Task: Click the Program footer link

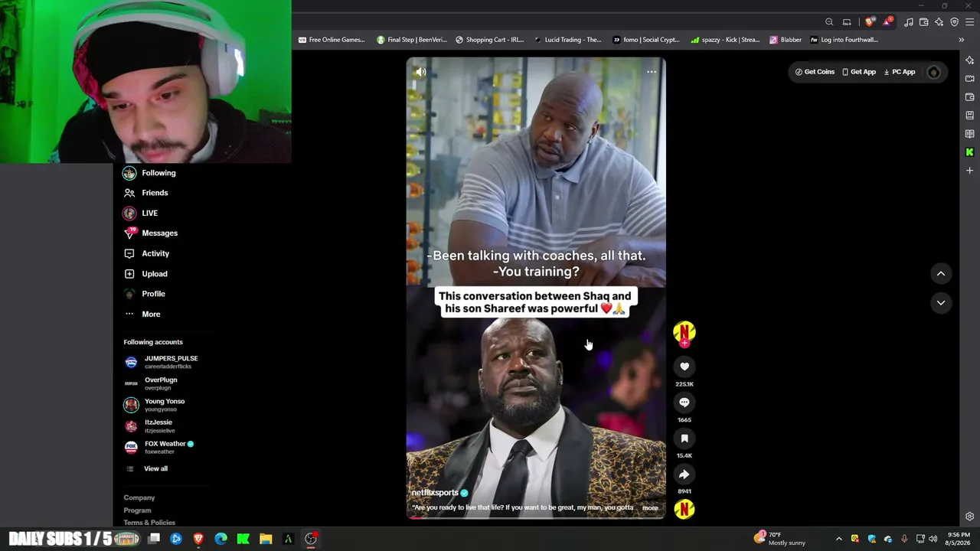Action: pos(138,510)
